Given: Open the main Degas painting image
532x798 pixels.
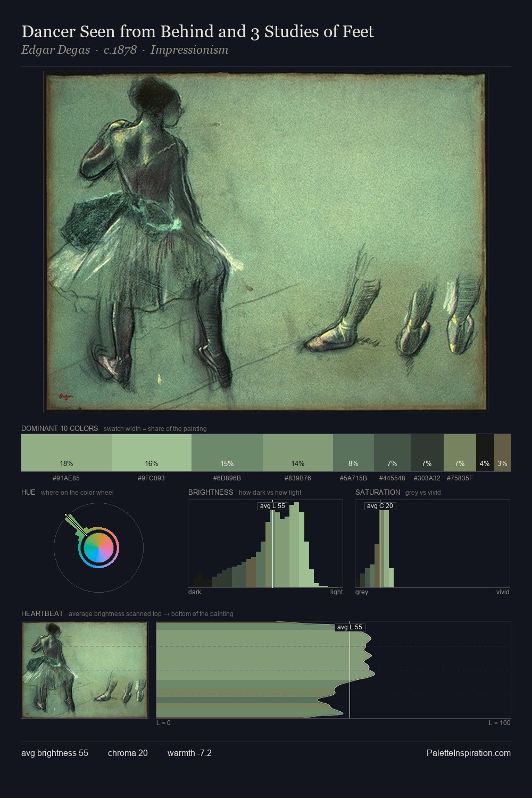Looking at the screenshot, I should pos(265,242).
